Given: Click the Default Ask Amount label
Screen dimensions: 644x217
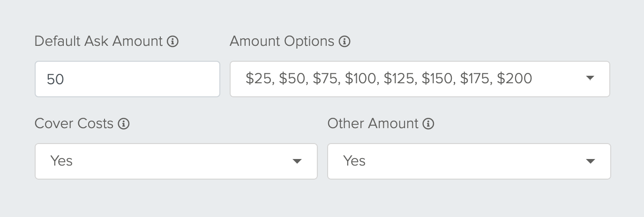Looking at the screenshot, I should (99, 41).
